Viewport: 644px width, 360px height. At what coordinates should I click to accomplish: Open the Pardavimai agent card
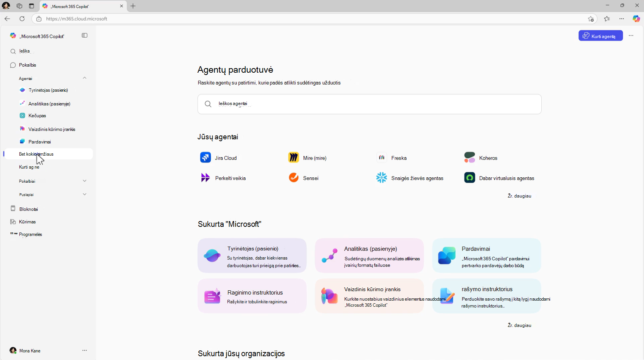click(487, 255)
